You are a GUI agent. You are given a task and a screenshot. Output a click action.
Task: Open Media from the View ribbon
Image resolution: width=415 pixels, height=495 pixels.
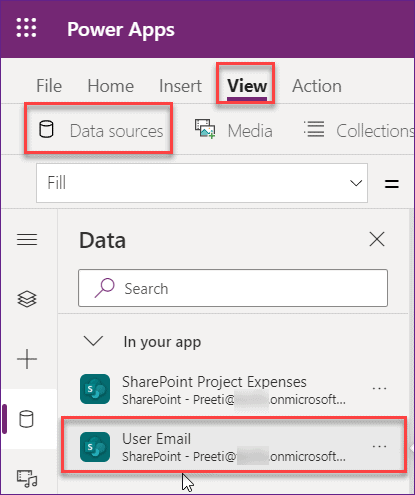click(x=234, y=130)
